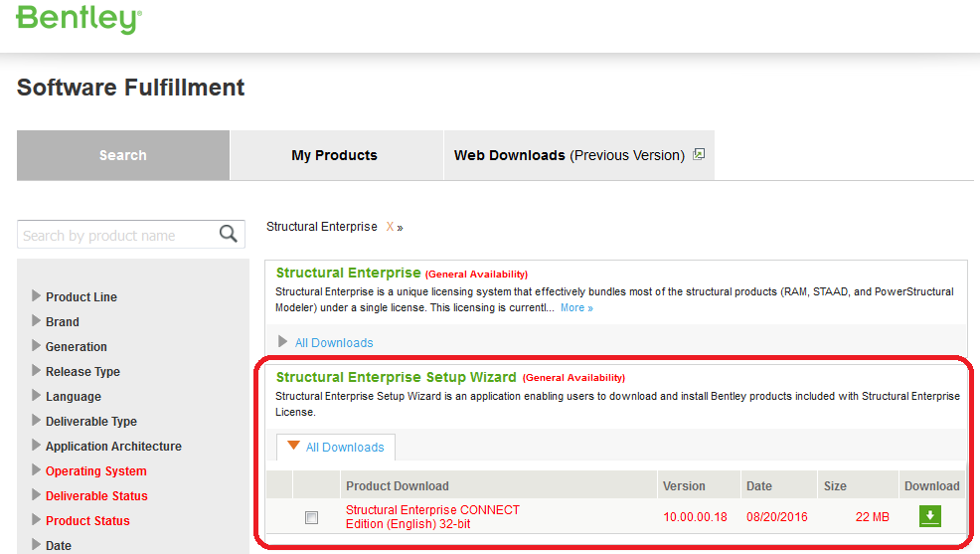This screenshot has width=980, height=554.
Task: Open the Structural Enterprise CONNECT Edition 32-bit link
Action: tap(432, 517)
